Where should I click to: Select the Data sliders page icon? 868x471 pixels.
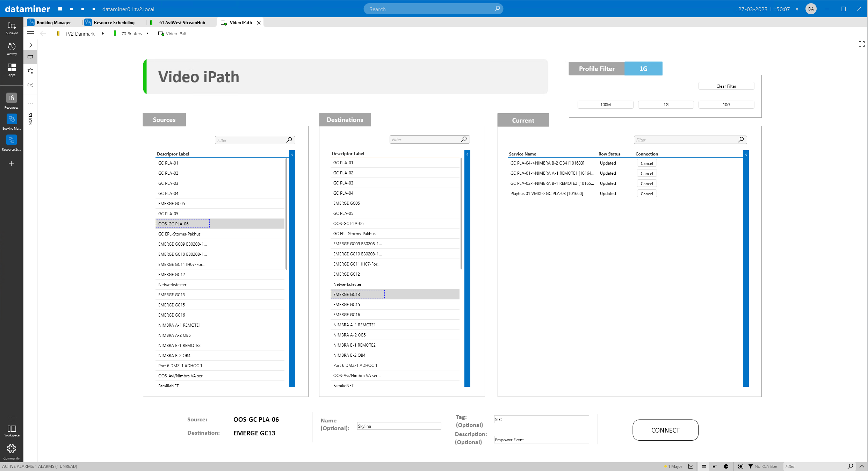coord(30,71)
